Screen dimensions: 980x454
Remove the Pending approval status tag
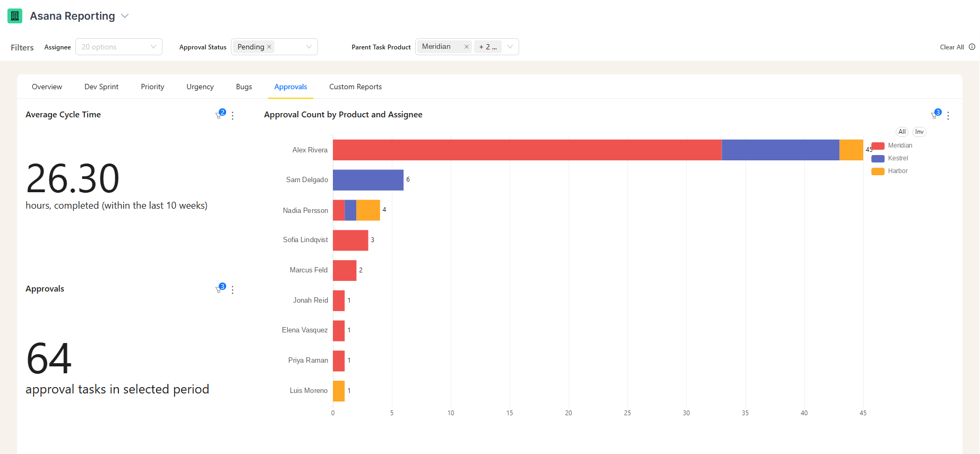click(x=269, y=47)
